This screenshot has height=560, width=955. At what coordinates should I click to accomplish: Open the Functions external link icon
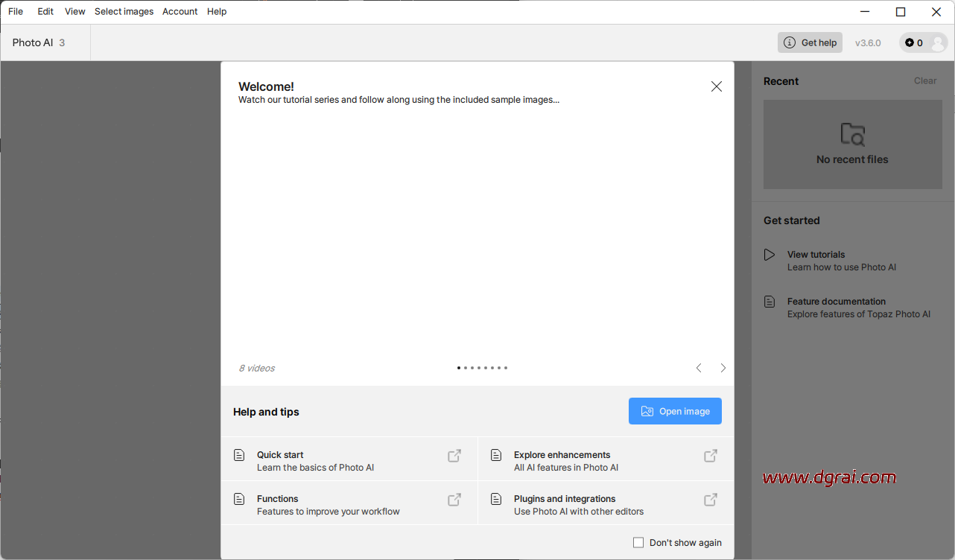tap(454, 500)
